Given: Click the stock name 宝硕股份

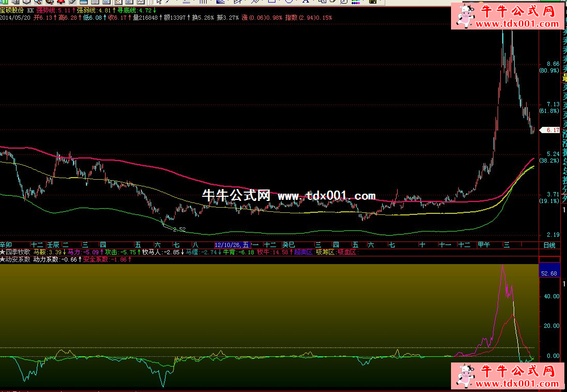Looking at the screenshot, I should [x=12, y=10].
